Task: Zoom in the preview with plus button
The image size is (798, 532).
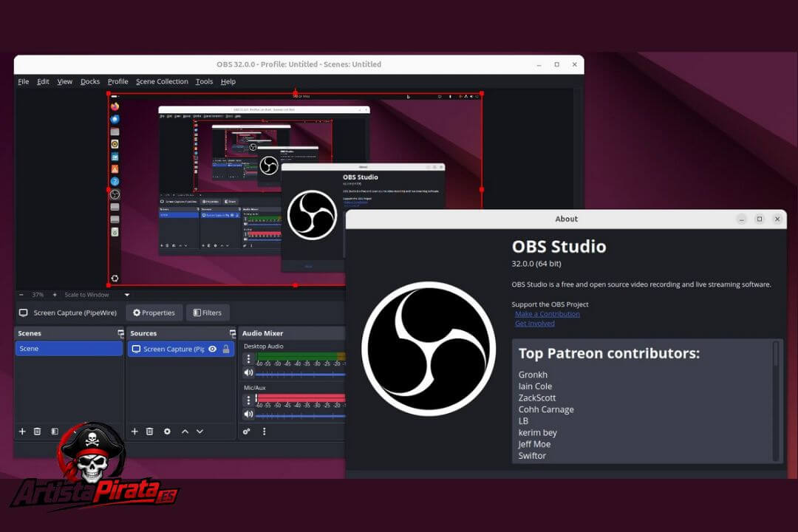Action: [55, 295]
